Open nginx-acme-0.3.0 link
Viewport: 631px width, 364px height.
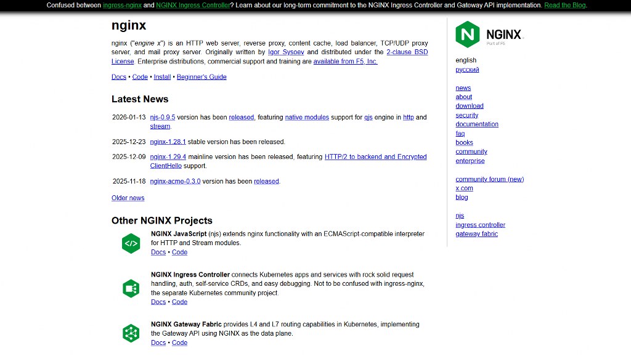[x=175, y=181]
